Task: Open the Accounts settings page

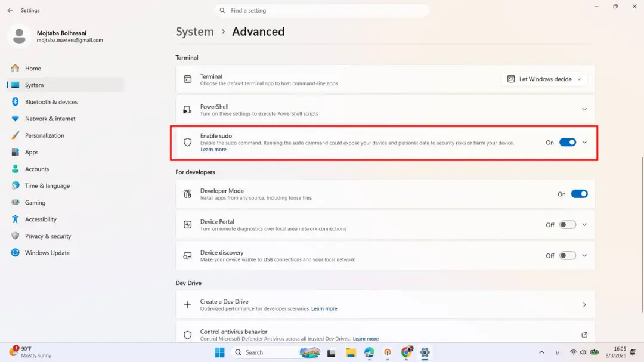Action: 66,169
